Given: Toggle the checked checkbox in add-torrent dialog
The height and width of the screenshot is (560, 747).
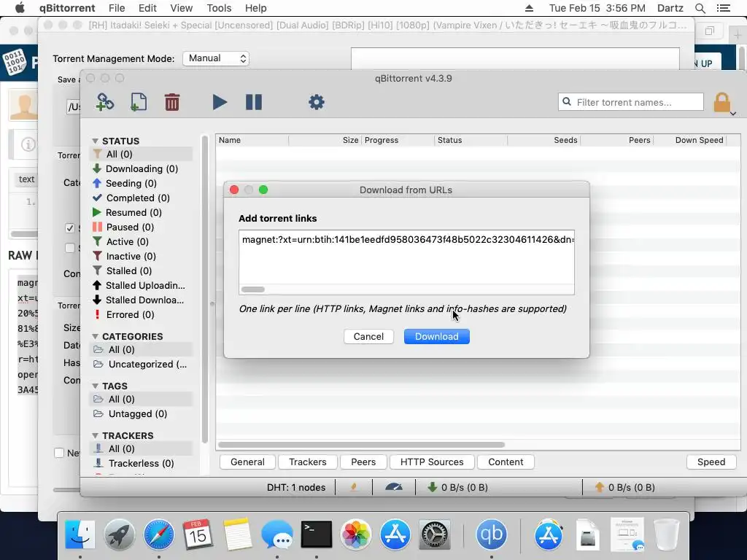Looking at the screenshot, I should pos(69,228).
